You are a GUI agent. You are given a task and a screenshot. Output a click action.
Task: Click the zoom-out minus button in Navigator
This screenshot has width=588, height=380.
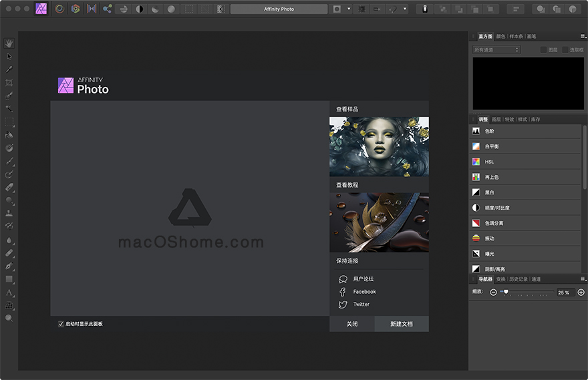494,293
